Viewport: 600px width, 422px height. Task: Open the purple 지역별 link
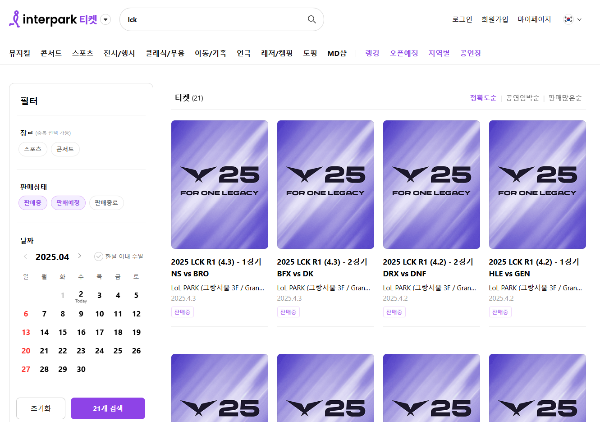(439, 53)
